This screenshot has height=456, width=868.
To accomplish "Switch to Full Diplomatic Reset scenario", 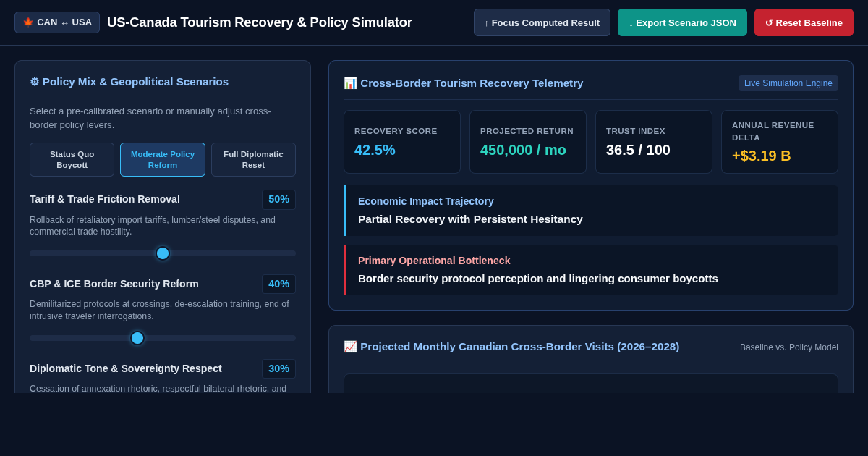I will coord(253,159).
